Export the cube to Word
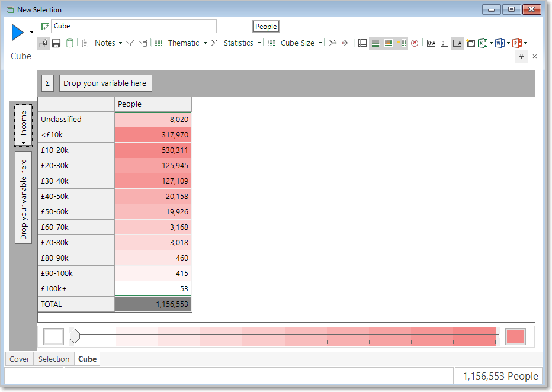The height and width of the screenshot is (392, 552). click(x=500, y=43)
